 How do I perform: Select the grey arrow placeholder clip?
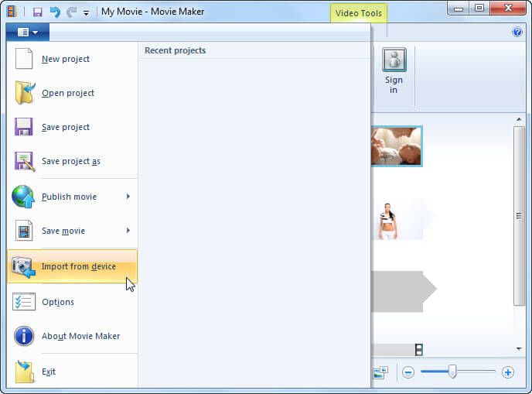click(403, 291)
